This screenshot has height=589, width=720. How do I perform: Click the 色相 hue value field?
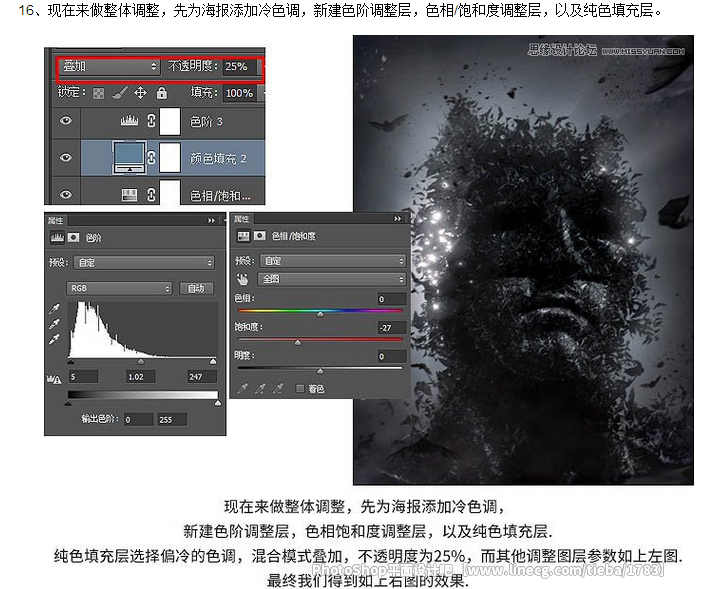coord(392,299)
